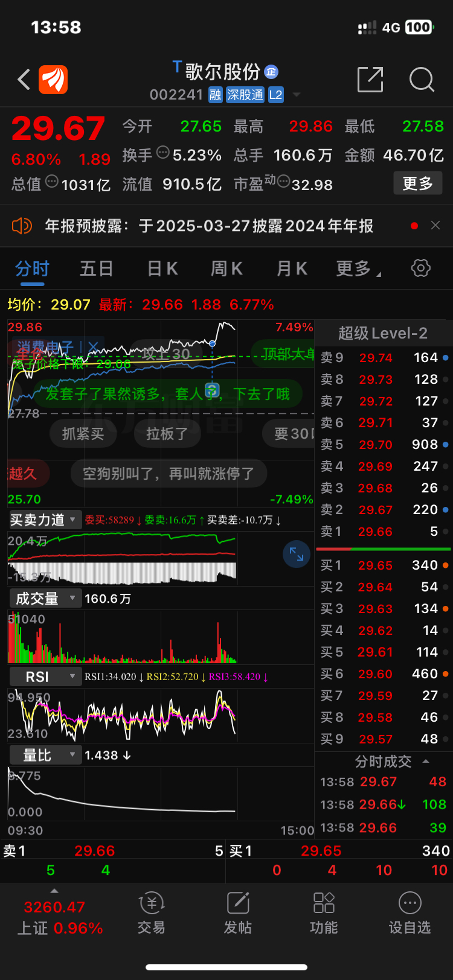
Task: Open the 更多 chart period dropdown
Action: pyautogui.click(x=358, y=269)
